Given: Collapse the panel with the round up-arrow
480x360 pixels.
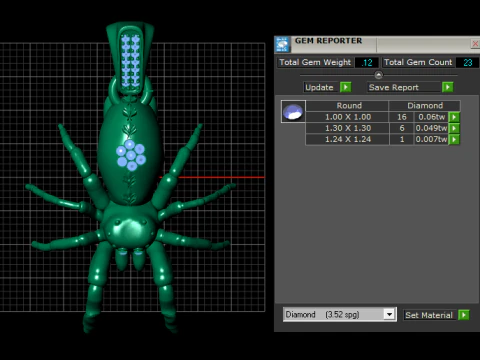Looking at the screenshot, I should coord(378,75).
